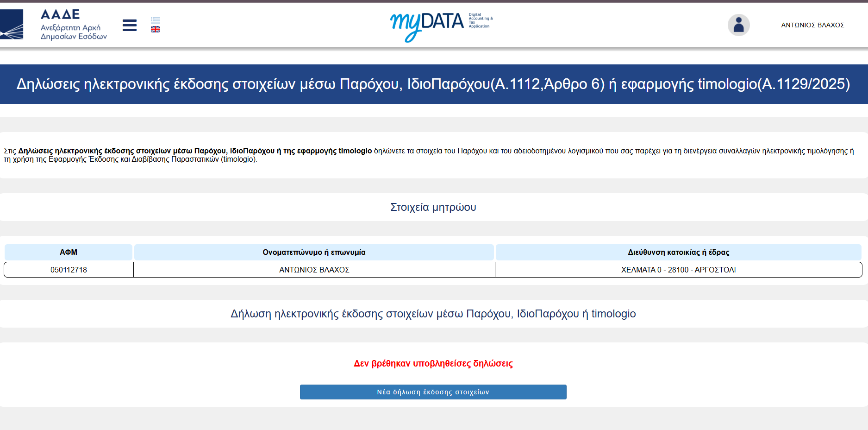The height and width of the screenshot is (430, 868).
Task: Click the blue Δηλώσεις ηλεκτρονικής έκδοσης page title banner
Action: point(434,84)
